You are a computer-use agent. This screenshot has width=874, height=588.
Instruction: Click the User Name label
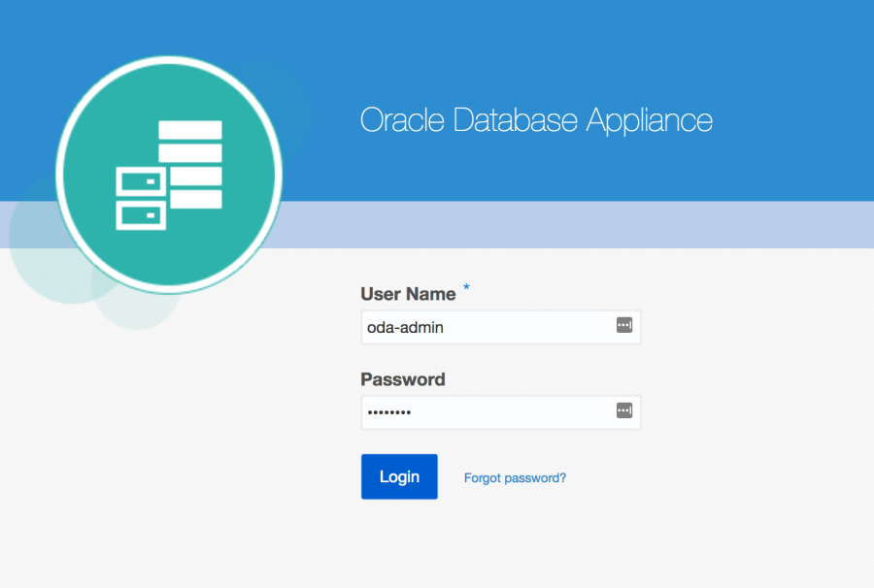[408, 294]
